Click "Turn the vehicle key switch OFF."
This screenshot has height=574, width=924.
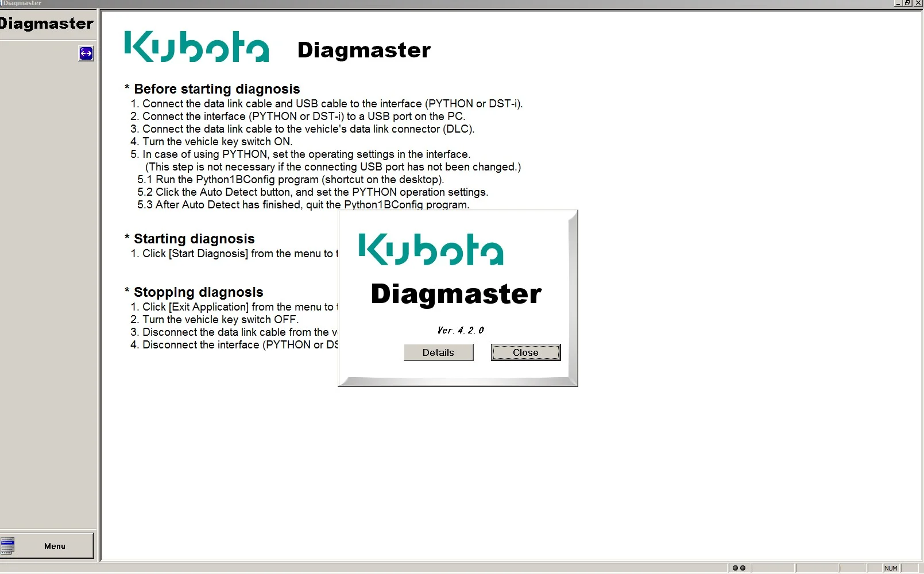point(215,320)
